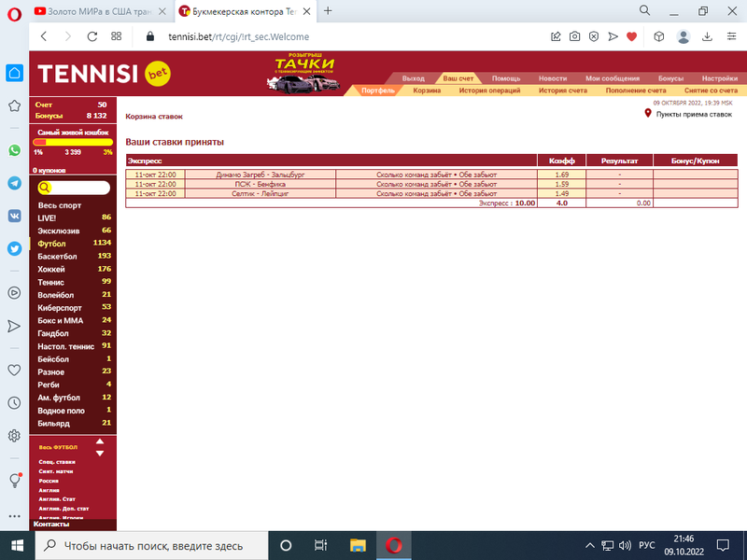Open the history clock icon in sidebar
747x560 pixels.
click(14, 403)
